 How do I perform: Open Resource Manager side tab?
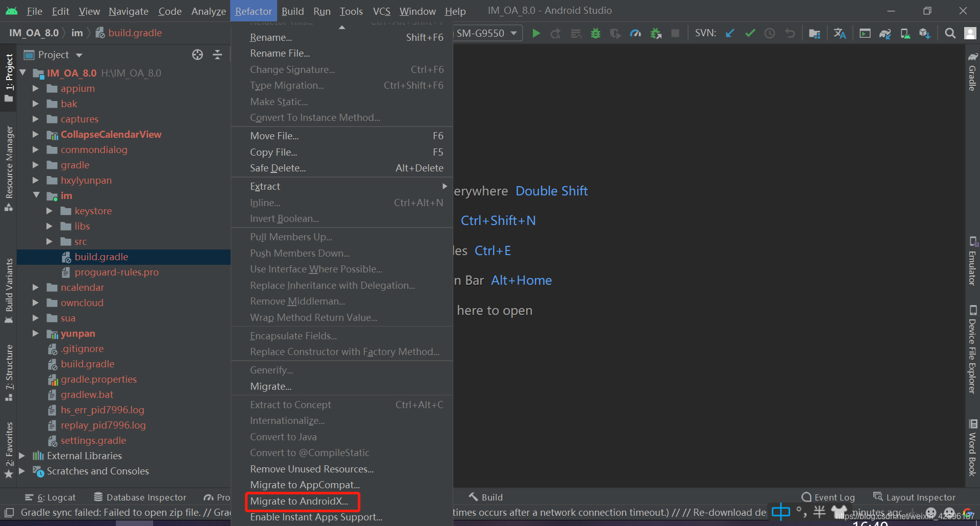point(9,168)
